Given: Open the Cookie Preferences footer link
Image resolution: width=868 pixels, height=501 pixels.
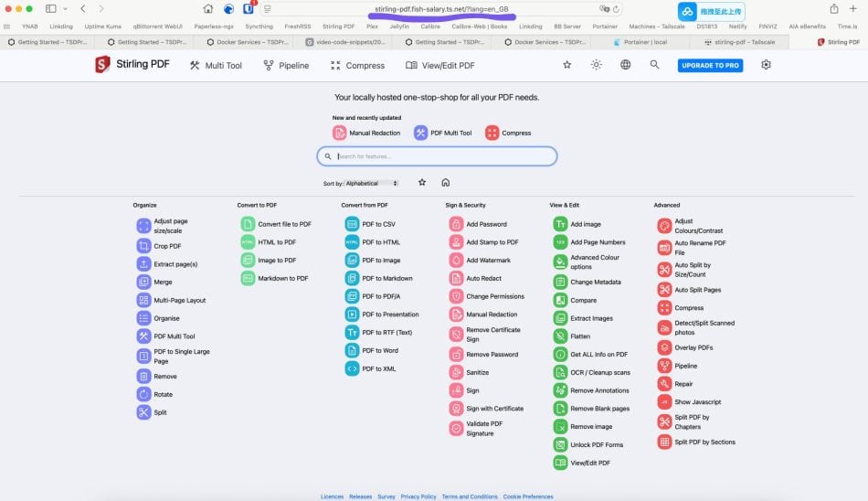Looking at the screenshot, I should click(x=528, y=496).
